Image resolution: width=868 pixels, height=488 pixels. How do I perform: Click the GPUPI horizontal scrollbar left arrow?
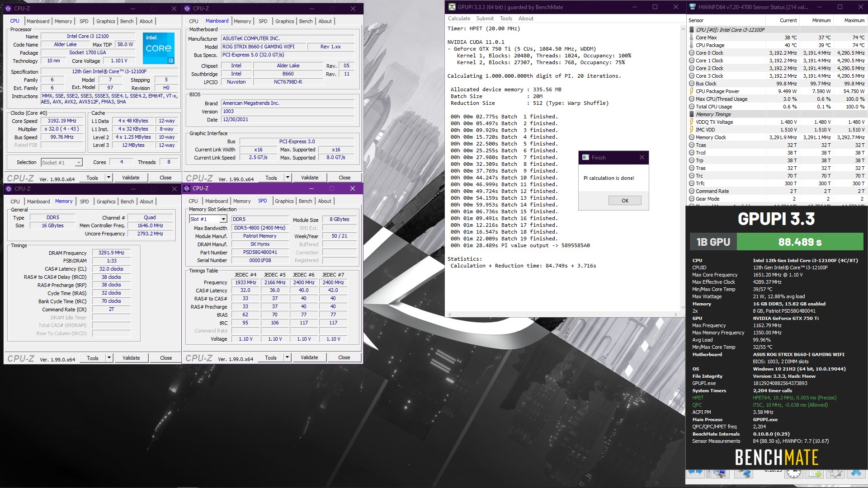[449, 314]
